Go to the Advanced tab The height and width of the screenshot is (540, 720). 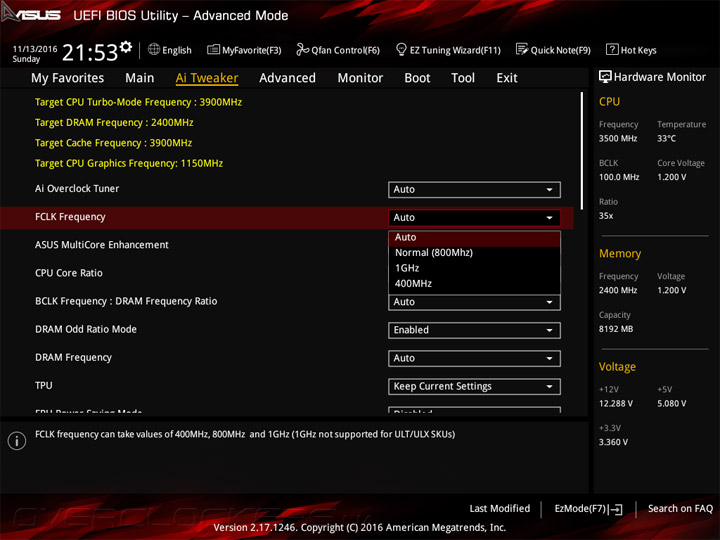click(x=287, y=78)
